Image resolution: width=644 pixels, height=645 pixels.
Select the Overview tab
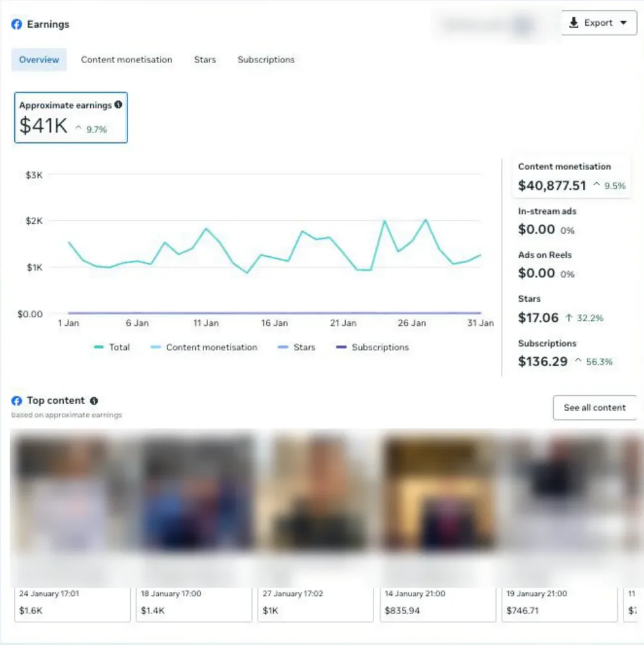point(39,60)
